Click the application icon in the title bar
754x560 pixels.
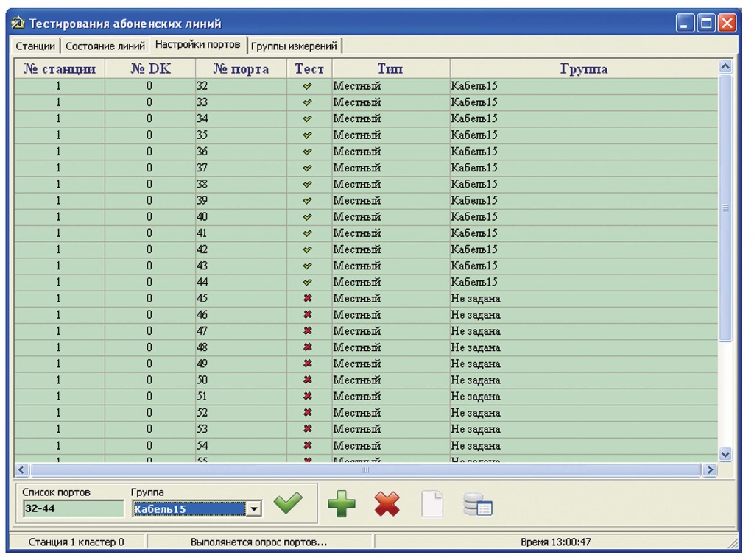pos(18,23)
